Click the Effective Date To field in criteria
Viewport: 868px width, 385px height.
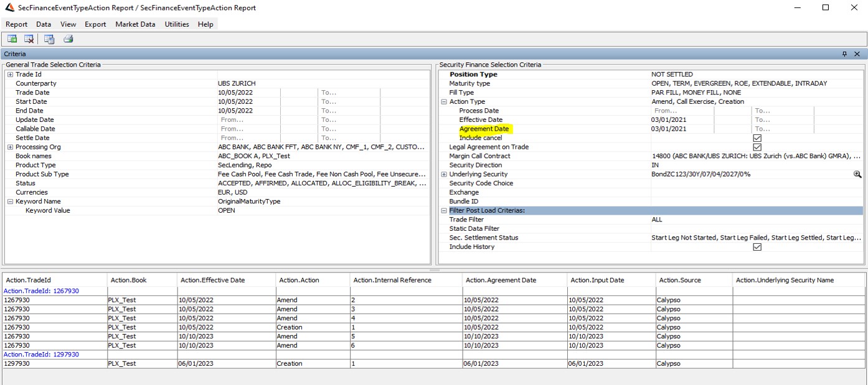coord(783,120)
